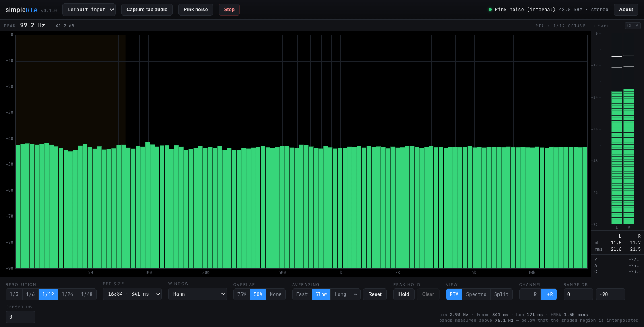Switch to Split view

pos(502,294)
